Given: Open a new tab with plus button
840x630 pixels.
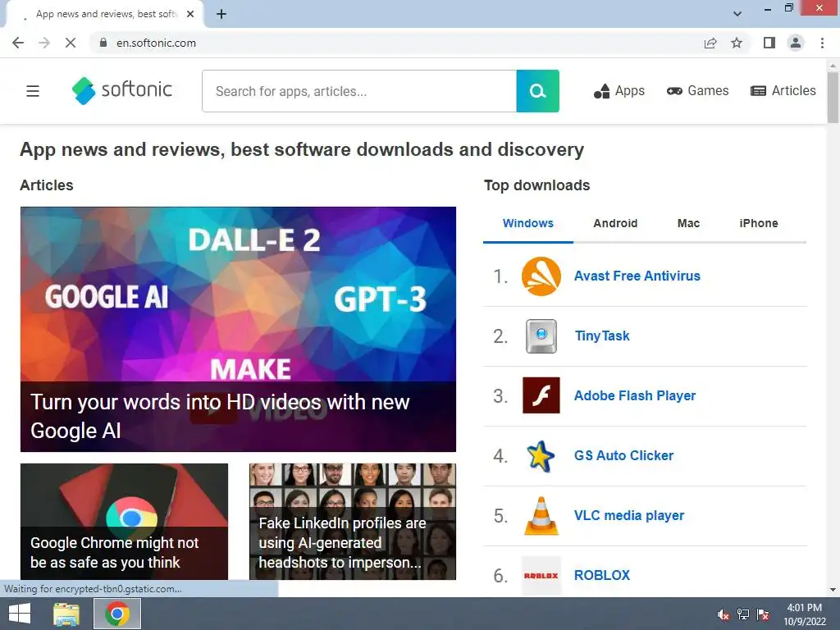Looking at the screenshot, I should point(221,14).
